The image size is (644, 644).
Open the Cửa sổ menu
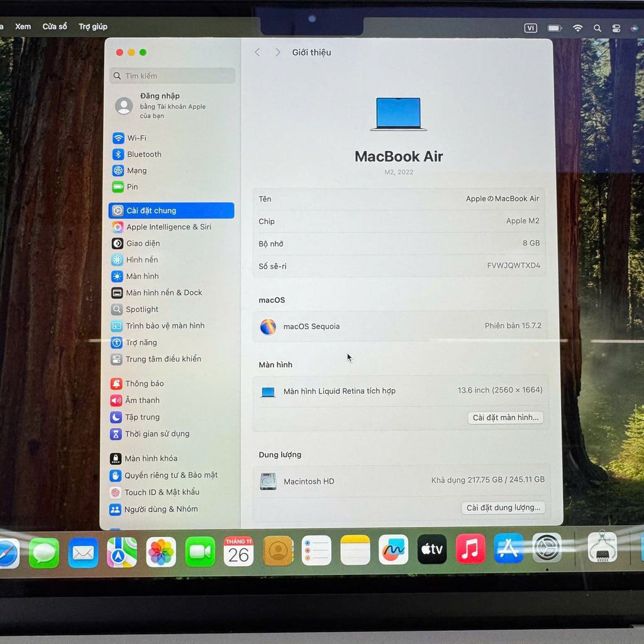pyautogui.click(x=55, y=27)
